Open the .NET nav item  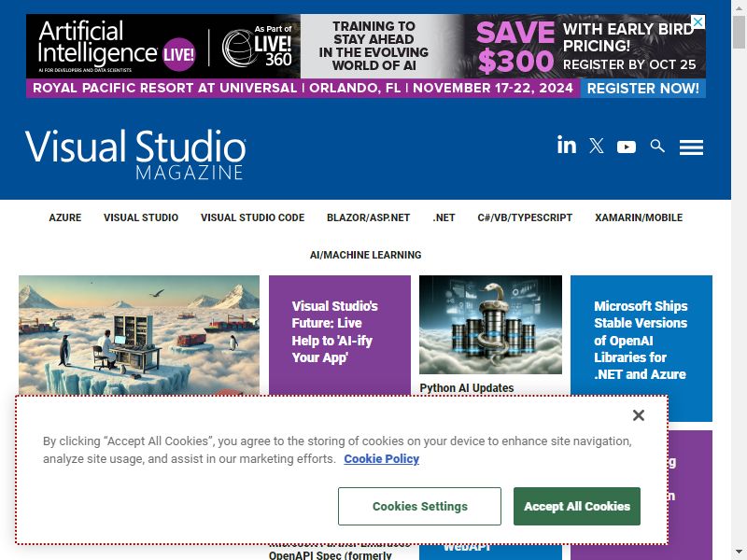(x=444, y=217)
